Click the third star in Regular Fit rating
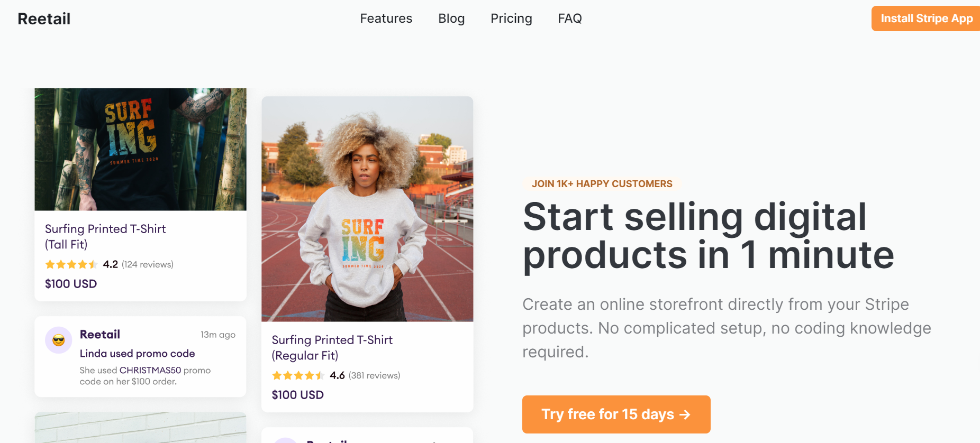This screenshot has width=980, height=443. [x=297, y=375]
